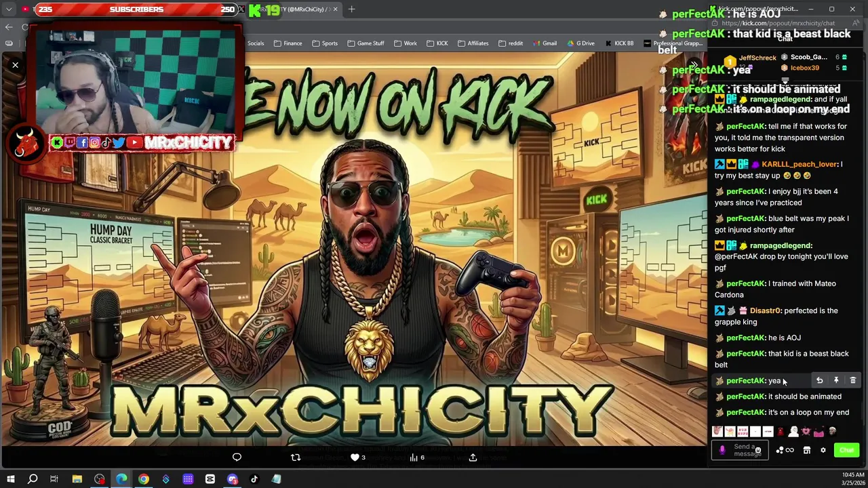The image size is (868, 488).
Task: Click the purple microphone icon in the chat box
Action: [x=722, y=450]
